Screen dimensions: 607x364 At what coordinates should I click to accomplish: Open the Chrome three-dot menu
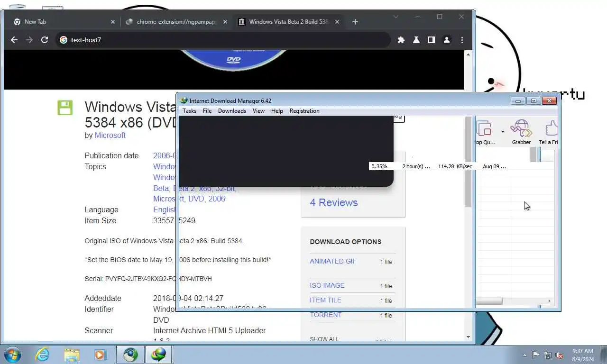point(462,40)
